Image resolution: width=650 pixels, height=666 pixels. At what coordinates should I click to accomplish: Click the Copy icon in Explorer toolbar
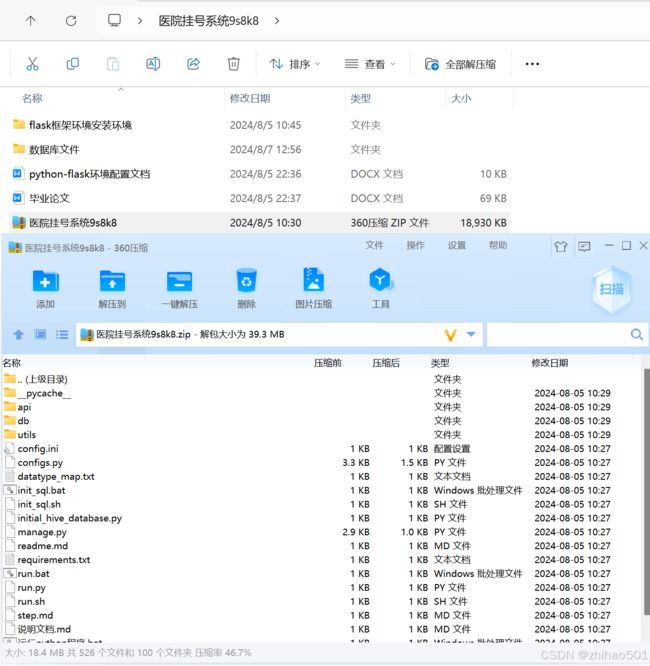(73, 64)
